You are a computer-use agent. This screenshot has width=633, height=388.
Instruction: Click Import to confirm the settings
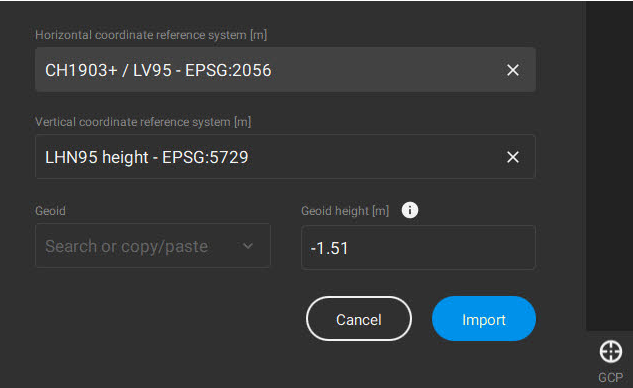click(484, 319)
